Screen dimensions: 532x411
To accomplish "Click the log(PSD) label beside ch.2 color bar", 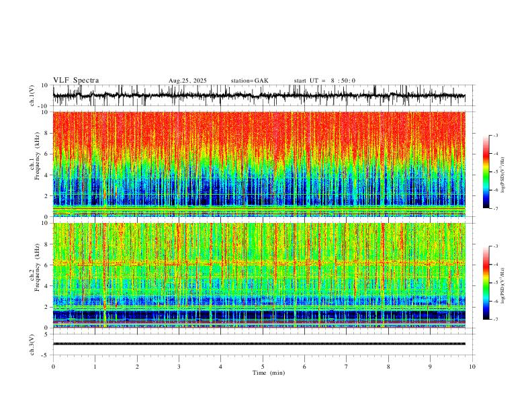I will point(503,285).
